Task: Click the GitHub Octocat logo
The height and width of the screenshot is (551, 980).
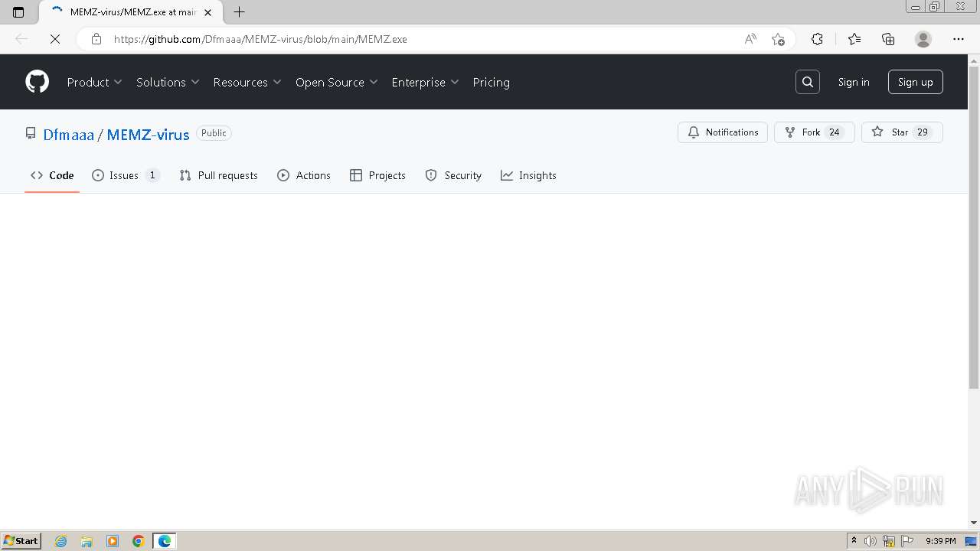Action: [37, 82]
